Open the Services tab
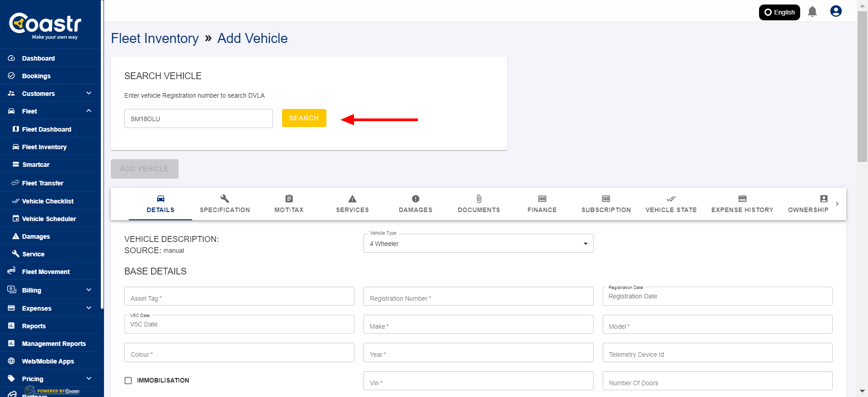Screen dimensions: 868x397 click(x=353, y=204)
